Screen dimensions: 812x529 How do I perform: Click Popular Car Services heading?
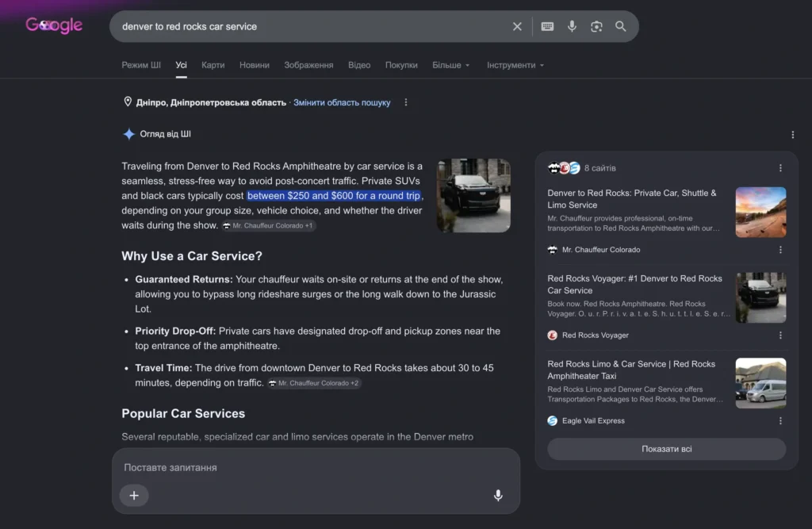(x=183, y=413)
